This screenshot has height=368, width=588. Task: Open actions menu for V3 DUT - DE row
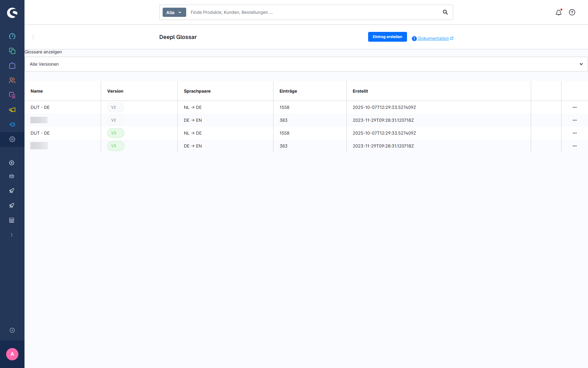click(575, 133)
